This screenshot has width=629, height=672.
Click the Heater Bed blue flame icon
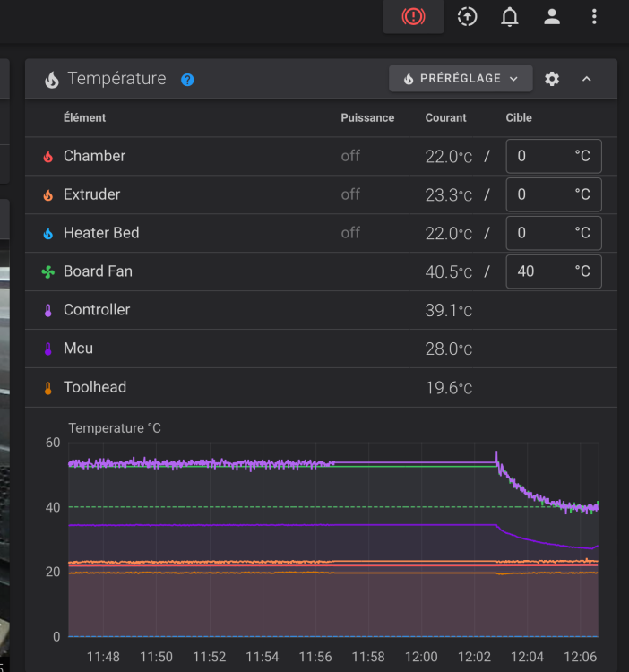tap(48, 234)
